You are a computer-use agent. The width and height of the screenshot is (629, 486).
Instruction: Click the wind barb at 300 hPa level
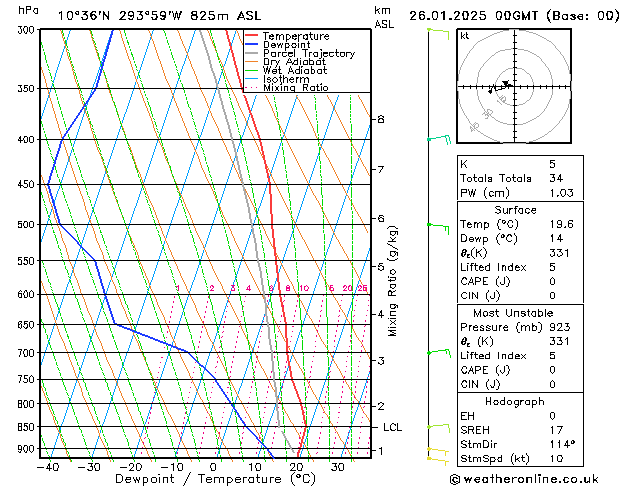pos(438,33)
